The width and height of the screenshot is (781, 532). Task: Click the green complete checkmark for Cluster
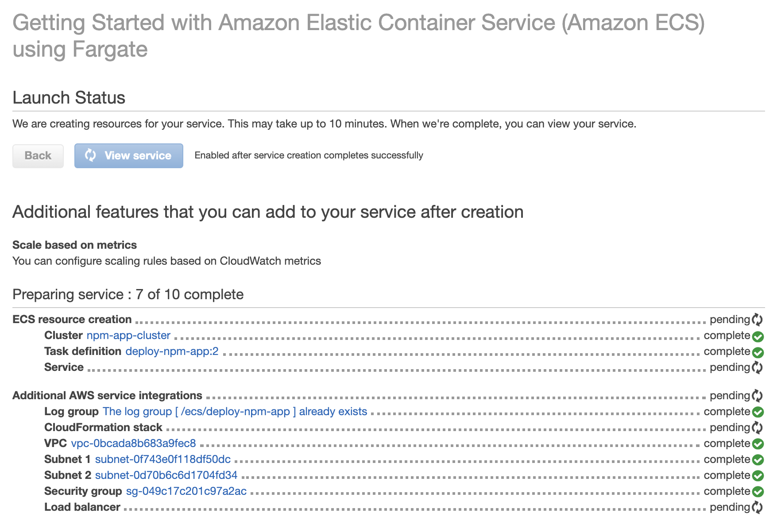(758, 337)
